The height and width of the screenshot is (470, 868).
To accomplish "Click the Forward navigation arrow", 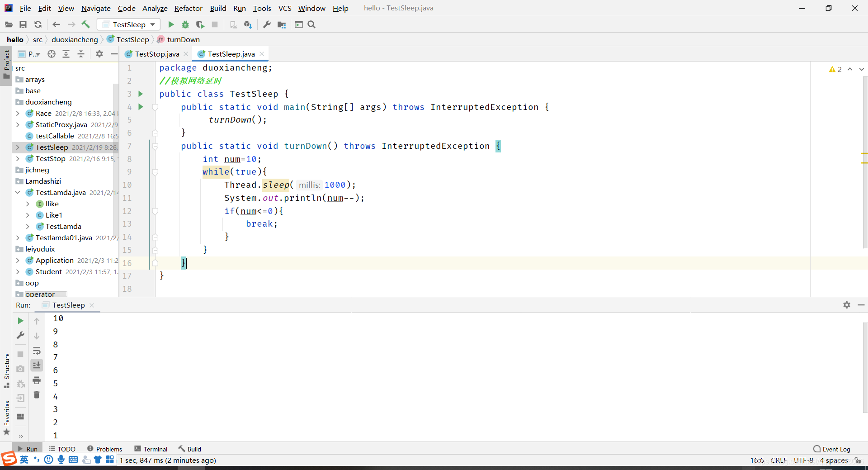I will point(71,24).
